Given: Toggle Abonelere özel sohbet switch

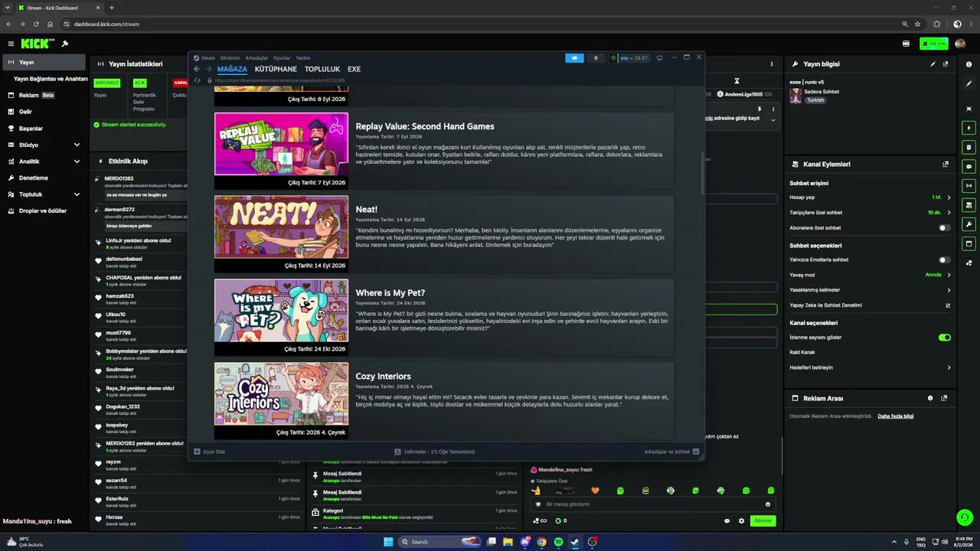Looking at the screenshot, I should (x=945, y=228).
